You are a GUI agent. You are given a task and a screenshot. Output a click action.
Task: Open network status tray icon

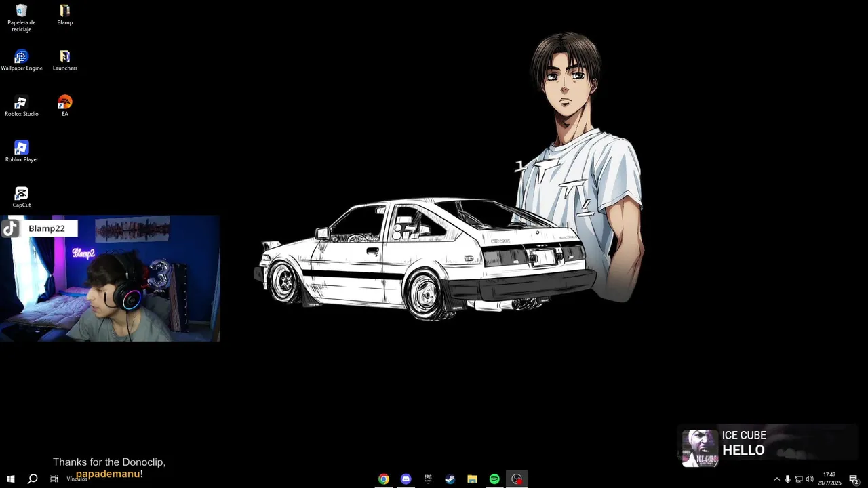tap(799, 479)
